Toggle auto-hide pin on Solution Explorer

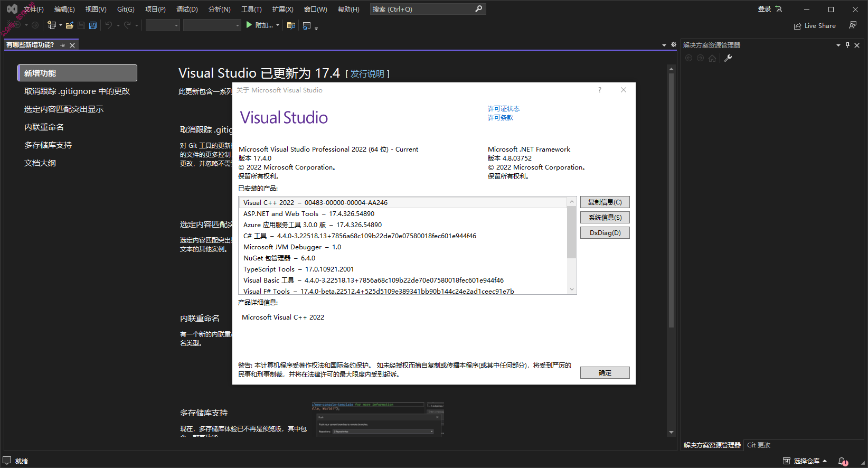(x=847, y=45)
